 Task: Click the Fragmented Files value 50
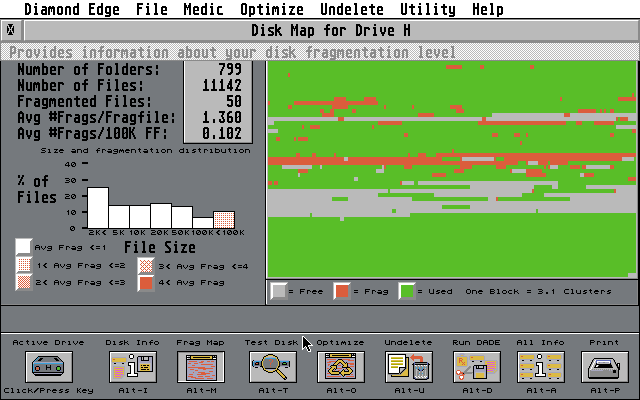234,101
